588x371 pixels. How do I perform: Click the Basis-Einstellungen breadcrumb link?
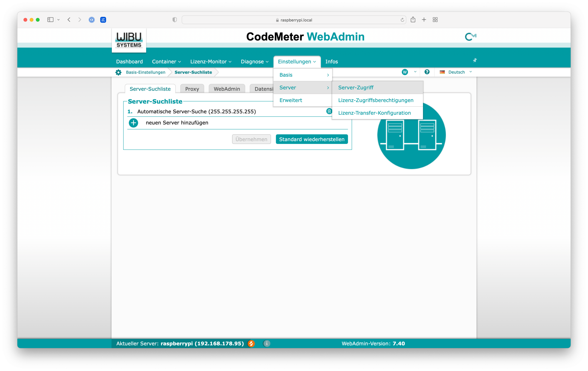click(x=146, y=72)
